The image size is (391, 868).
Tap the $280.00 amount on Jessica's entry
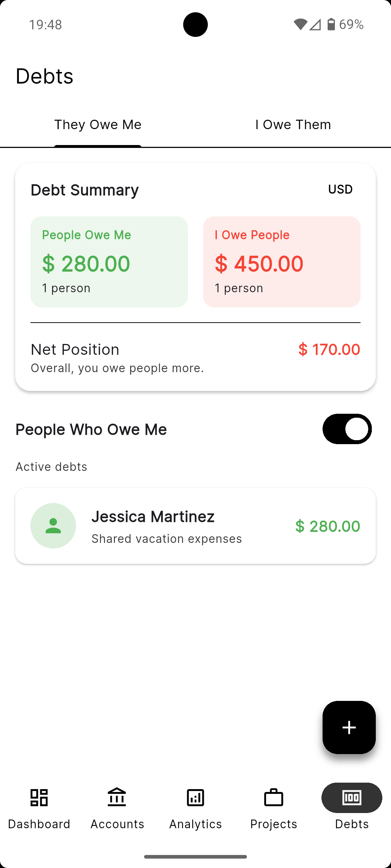pos(328,526)
